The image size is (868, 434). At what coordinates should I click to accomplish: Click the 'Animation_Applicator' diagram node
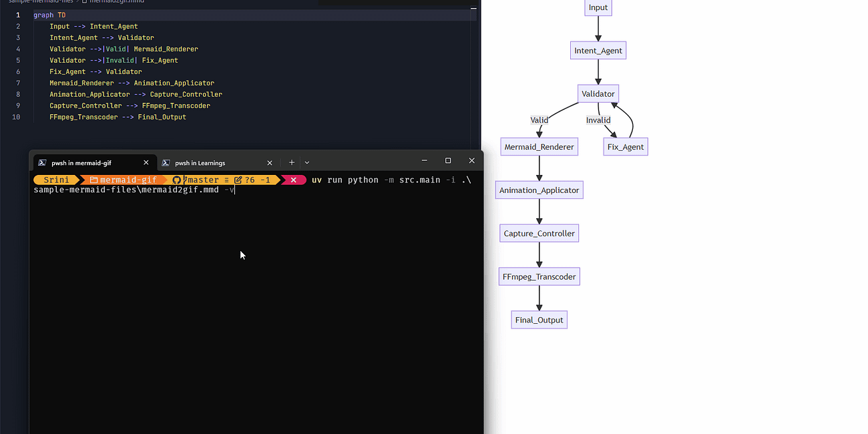[x=539, y=190]
